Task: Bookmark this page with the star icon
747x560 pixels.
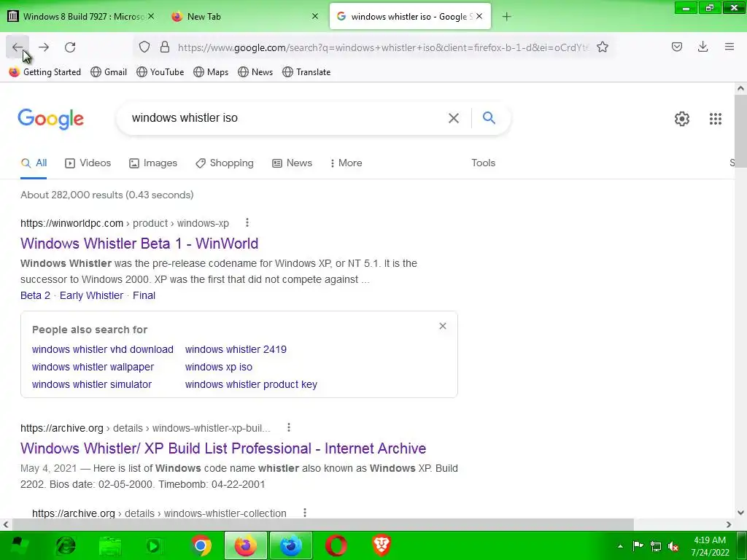Action: [x=603, y=47]
